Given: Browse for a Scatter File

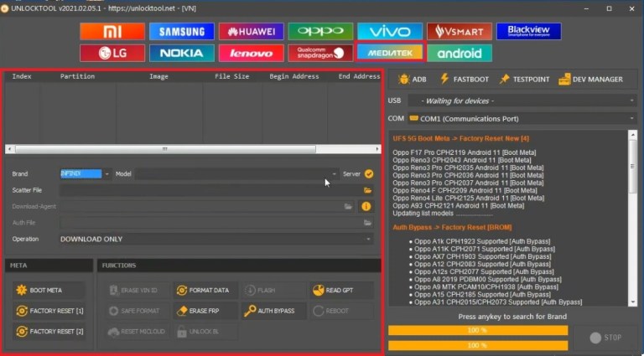Looking at the screenshot, I should pyautogui.click(x=367, y=190).
